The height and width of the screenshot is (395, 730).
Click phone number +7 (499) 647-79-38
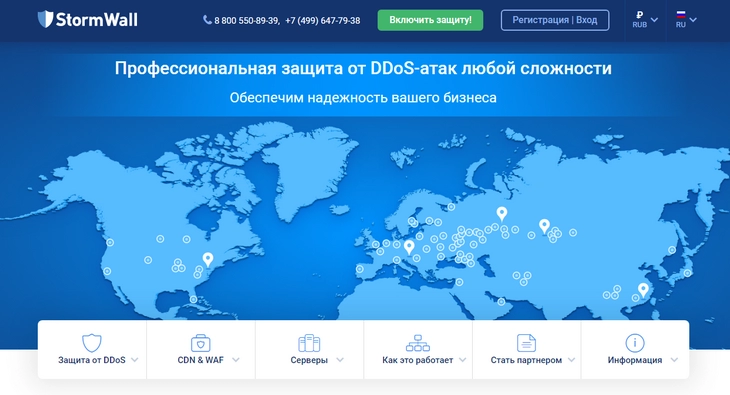pyautogui.click(x=323, y=20)
